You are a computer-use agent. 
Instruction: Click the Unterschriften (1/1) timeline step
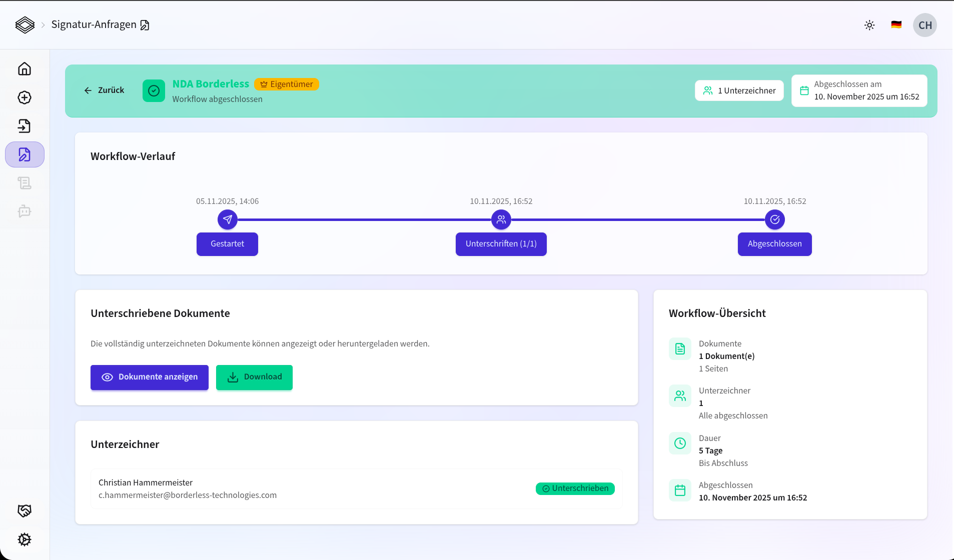[x=501, y=244]
